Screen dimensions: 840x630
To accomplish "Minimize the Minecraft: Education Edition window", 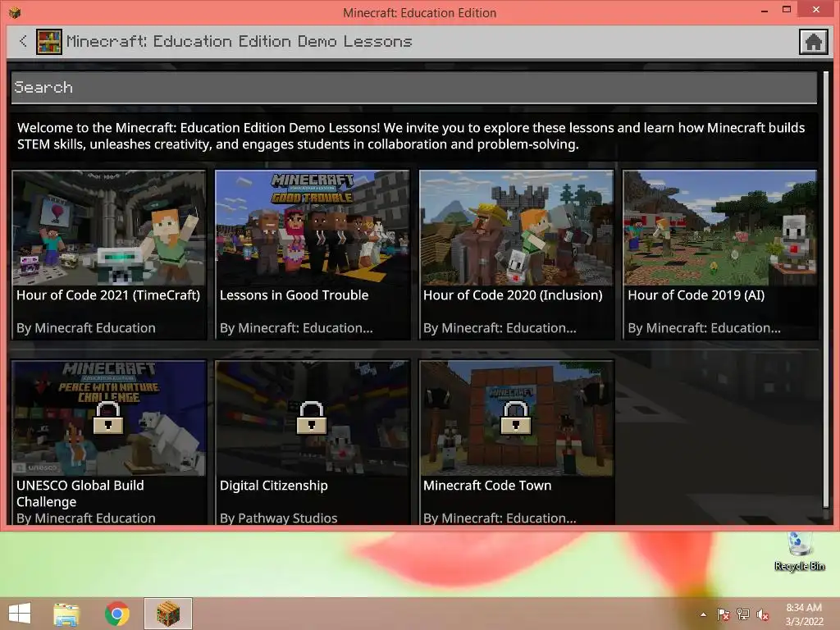I will pyautogui.click(x=765, y=10).
